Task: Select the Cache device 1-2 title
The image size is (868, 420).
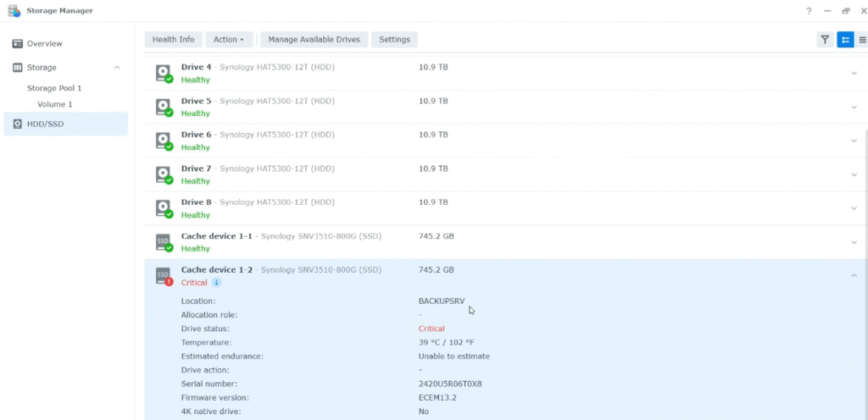Action: tap(216, 269)
